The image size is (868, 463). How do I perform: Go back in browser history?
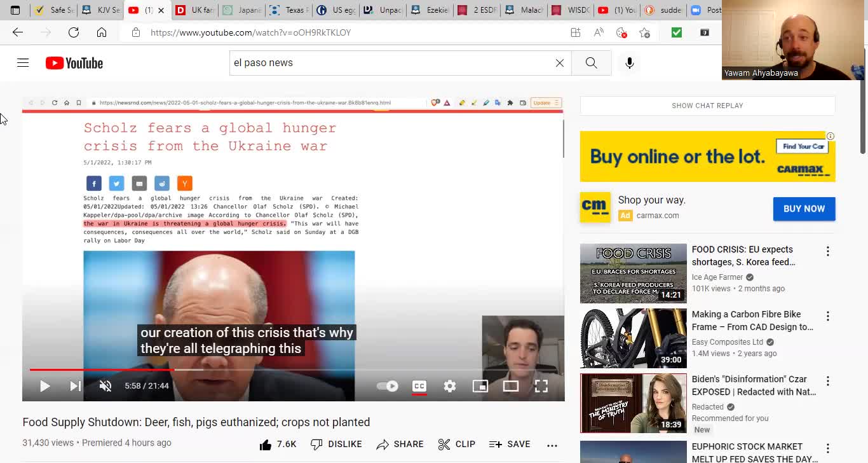point(18,32)
